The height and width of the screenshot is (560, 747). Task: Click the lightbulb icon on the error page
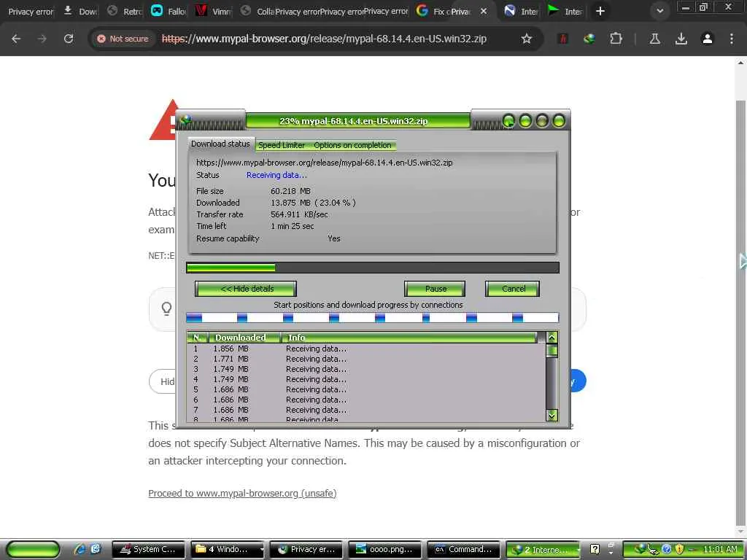166,308
